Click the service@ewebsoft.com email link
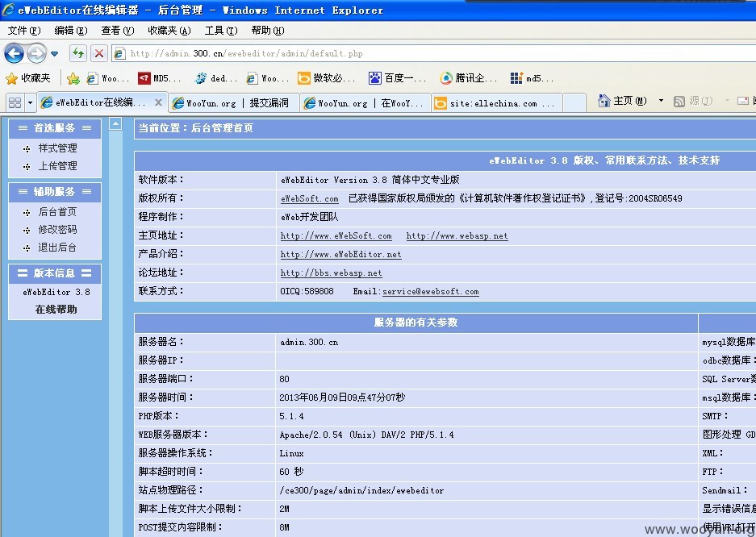Screen dimensions: 756x537 (x=431, y=291)
